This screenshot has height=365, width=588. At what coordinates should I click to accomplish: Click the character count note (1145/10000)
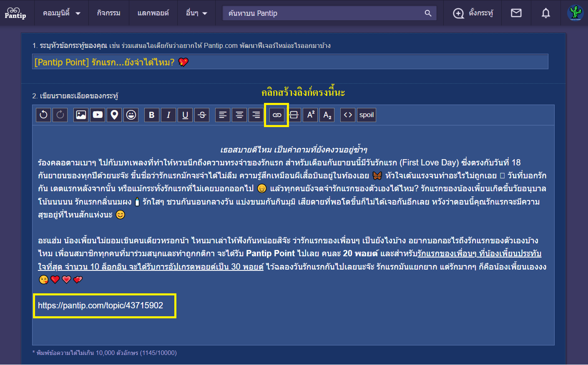pos(158,353)
